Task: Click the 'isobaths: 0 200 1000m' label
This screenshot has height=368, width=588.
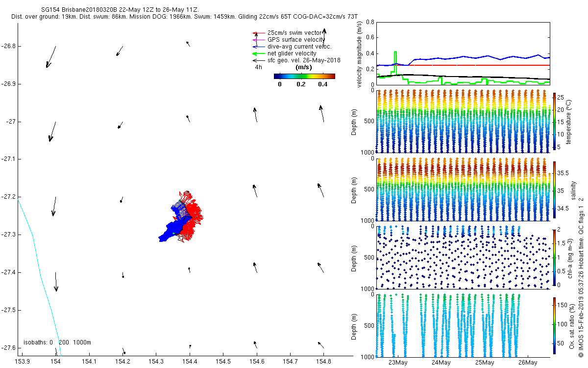Action: coord(57,342)
